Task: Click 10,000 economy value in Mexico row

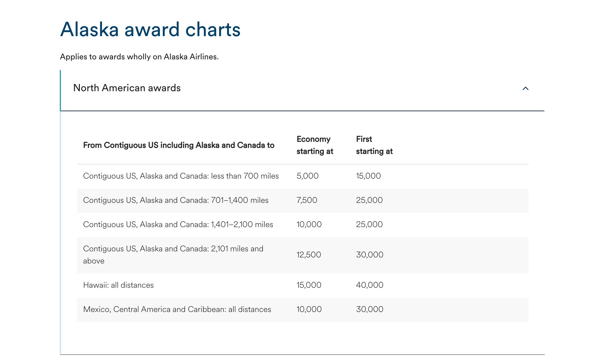Action: click(309, 309)
